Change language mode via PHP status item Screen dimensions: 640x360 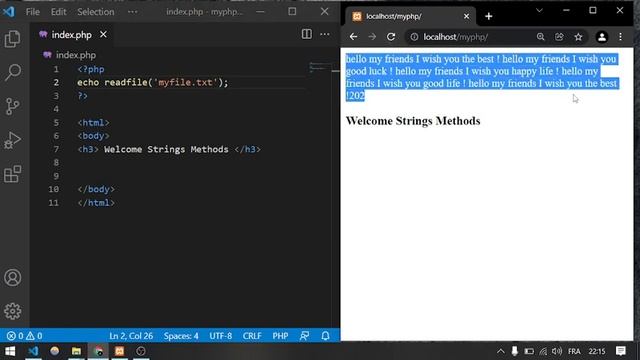tap(280, 336)
